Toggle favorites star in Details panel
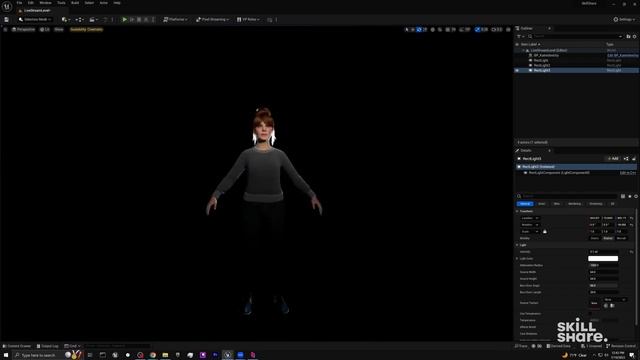Image resolution: width=640 pixels, height=360 pixels. coord(630,196)
